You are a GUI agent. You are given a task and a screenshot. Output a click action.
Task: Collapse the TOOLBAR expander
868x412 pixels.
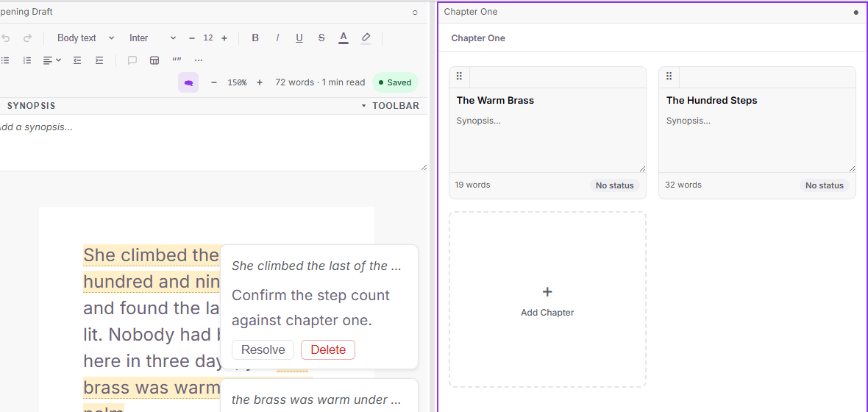point(391,106)
